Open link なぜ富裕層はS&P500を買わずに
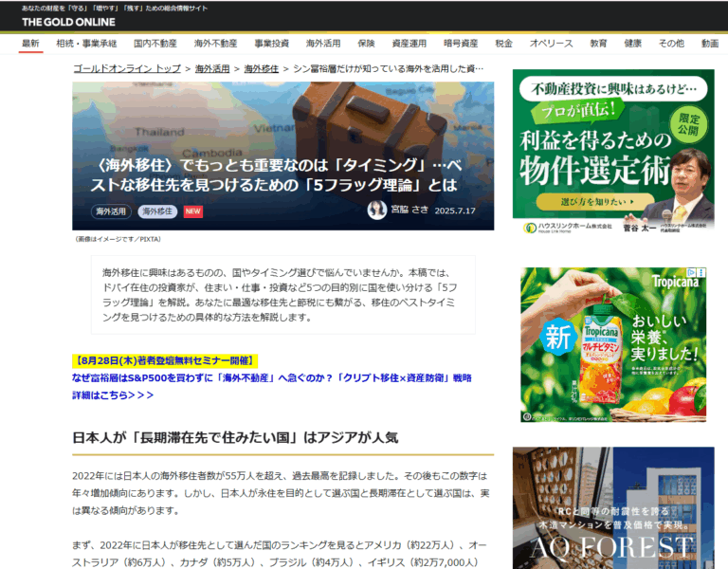The height and width of the screenshot is (569, 728). [272, 378]
